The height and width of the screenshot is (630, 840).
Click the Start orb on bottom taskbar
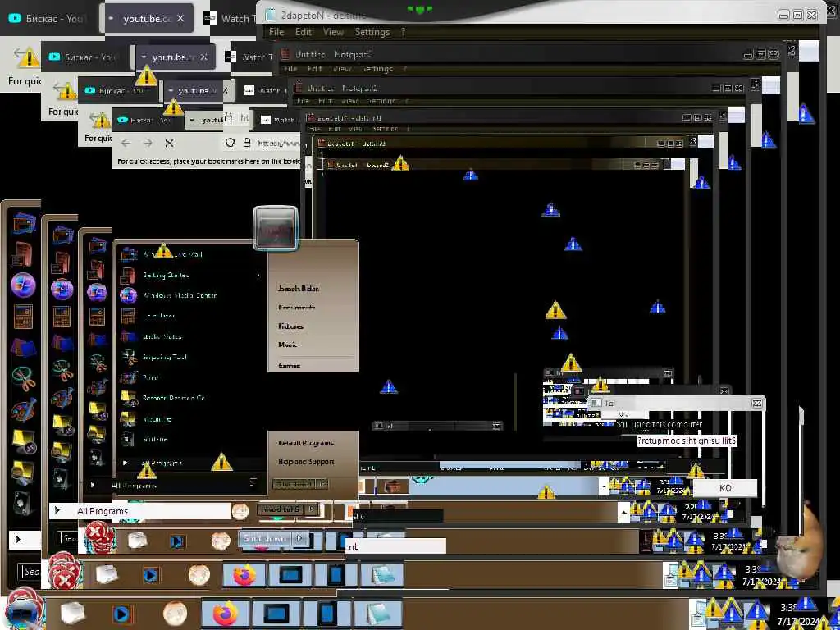tap(21, 614)
